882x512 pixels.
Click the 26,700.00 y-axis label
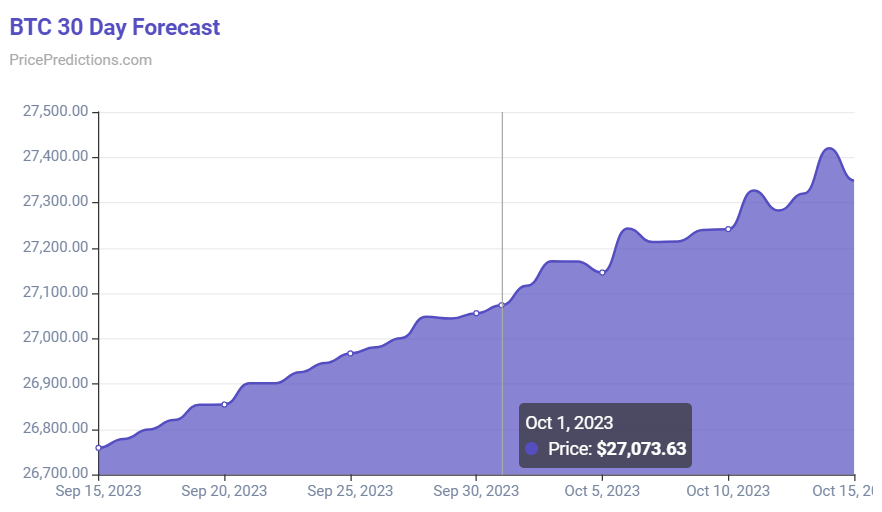56,473
